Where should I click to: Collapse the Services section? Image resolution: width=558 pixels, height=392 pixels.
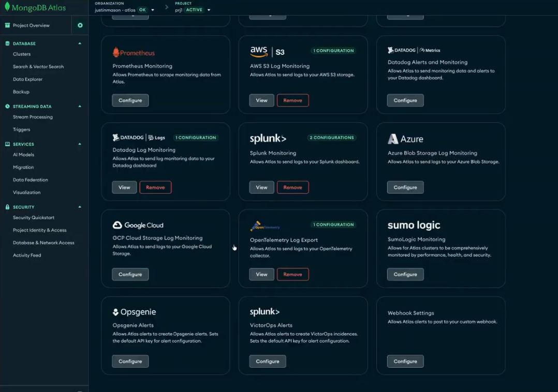point(80,144)
